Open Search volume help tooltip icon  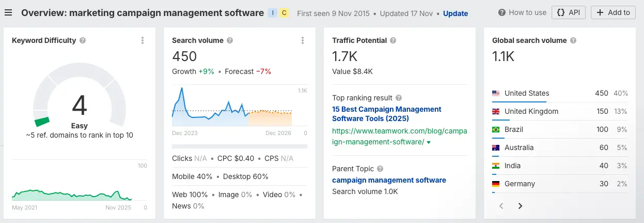click(230, 40)
